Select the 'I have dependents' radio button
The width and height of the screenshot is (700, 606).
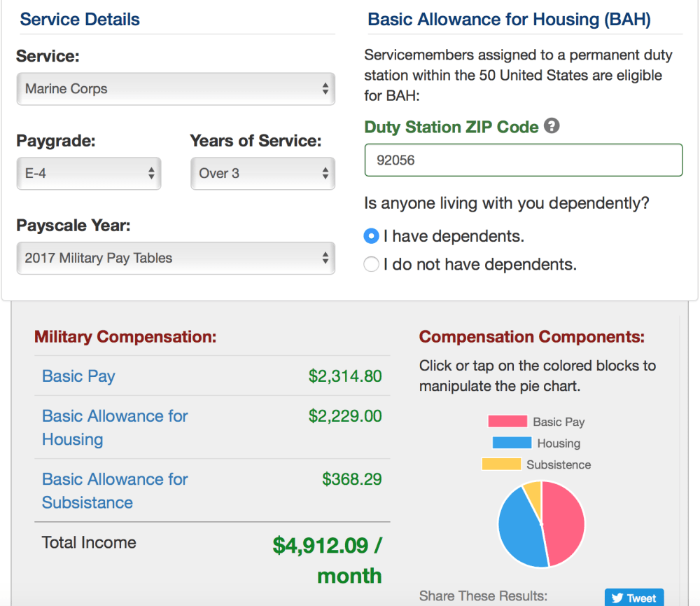tap(372, 236)
